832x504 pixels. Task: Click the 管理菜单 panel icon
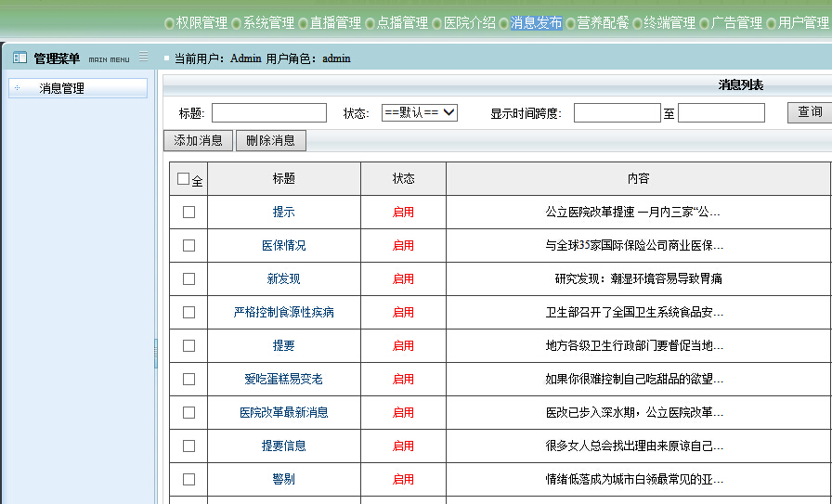[19, 58]
